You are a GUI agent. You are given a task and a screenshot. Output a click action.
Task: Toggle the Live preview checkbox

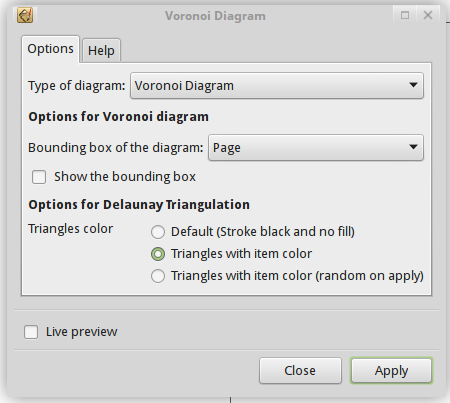pyautogui.click(x=31, y=332)
